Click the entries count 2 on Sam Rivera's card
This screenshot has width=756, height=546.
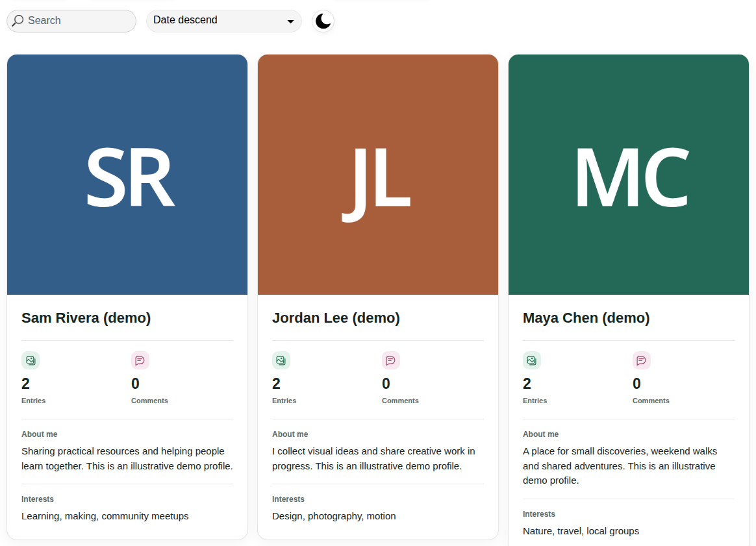pos(25,384)
